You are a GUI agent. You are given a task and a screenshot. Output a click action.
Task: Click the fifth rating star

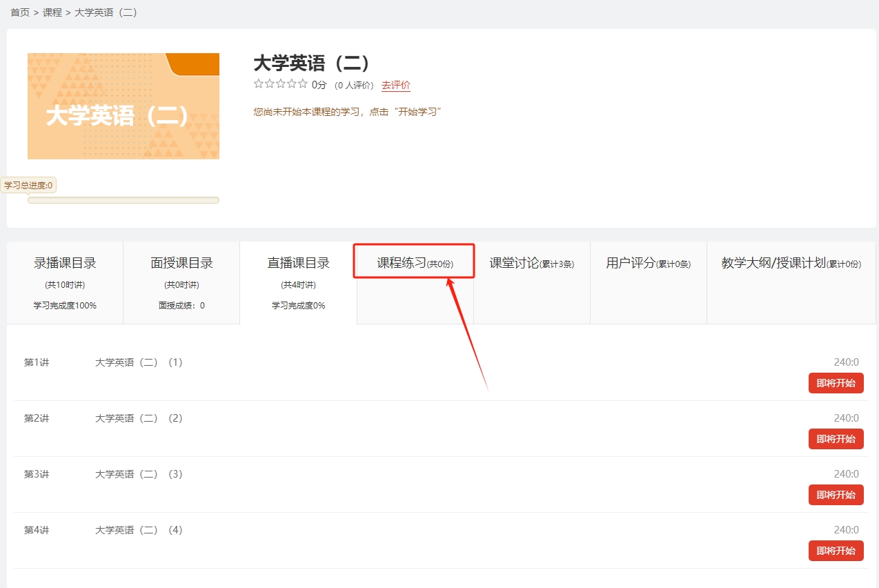click(x=302, y=84)
